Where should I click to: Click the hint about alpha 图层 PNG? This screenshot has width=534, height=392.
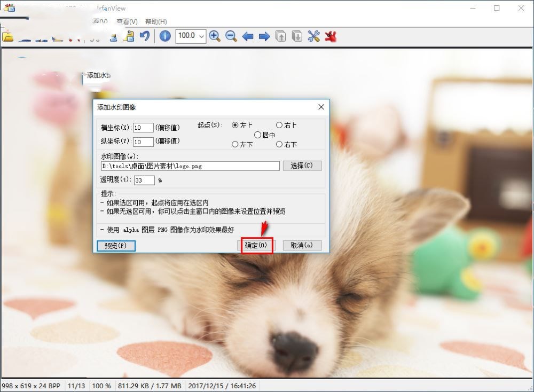(167, 230)
